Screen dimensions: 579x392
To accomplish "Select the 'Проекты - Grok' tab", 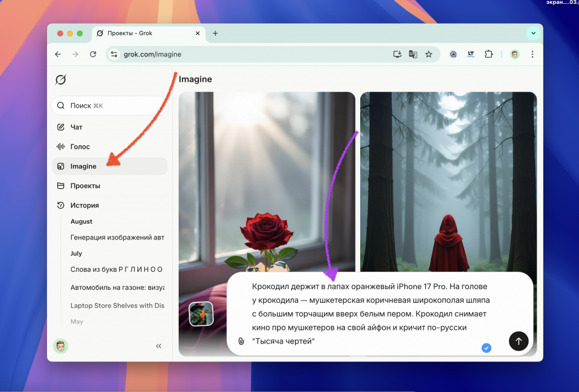I will click(x=149, y=33).
